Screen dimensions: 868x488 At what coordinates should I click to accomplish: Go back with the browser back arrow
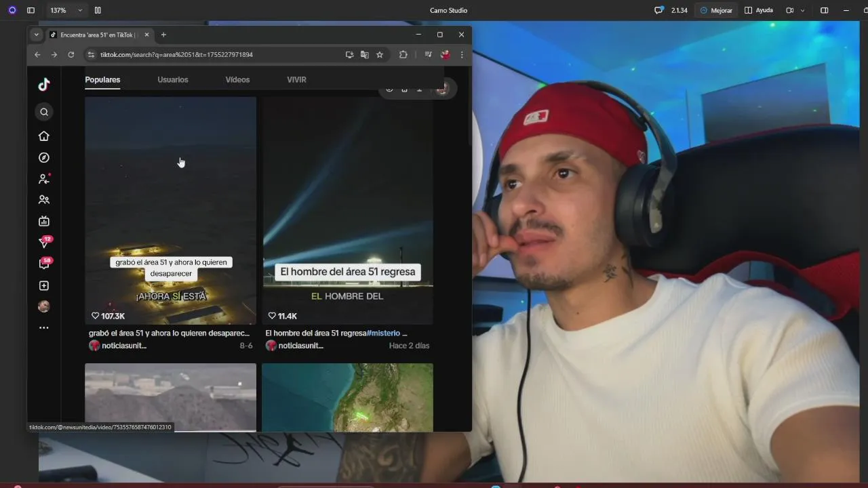point(37,54)
